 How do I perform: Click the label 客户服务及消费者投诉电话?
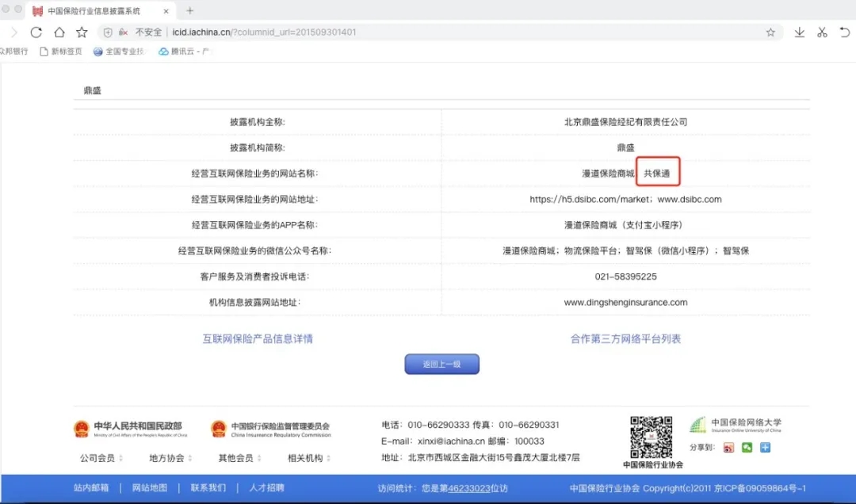254,277
